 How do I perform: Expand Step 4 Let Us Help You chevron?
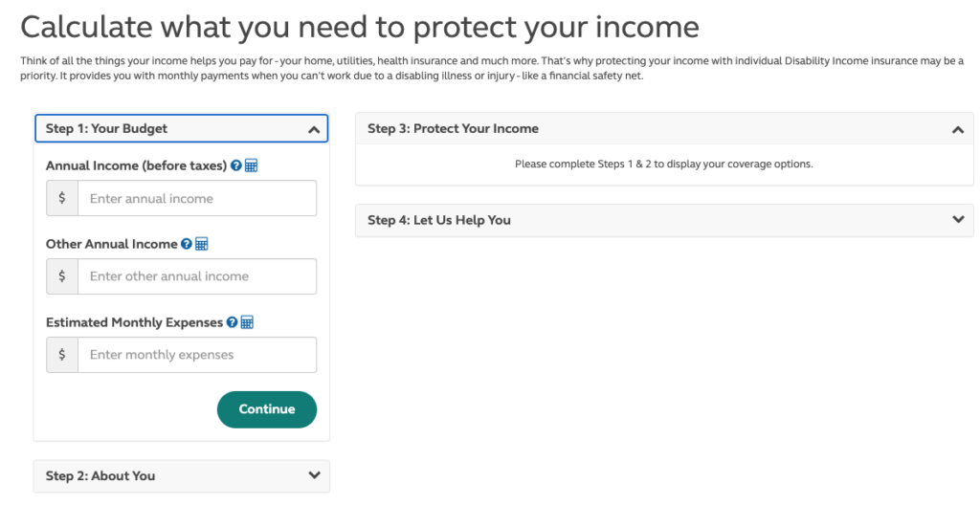click(958, 219)
